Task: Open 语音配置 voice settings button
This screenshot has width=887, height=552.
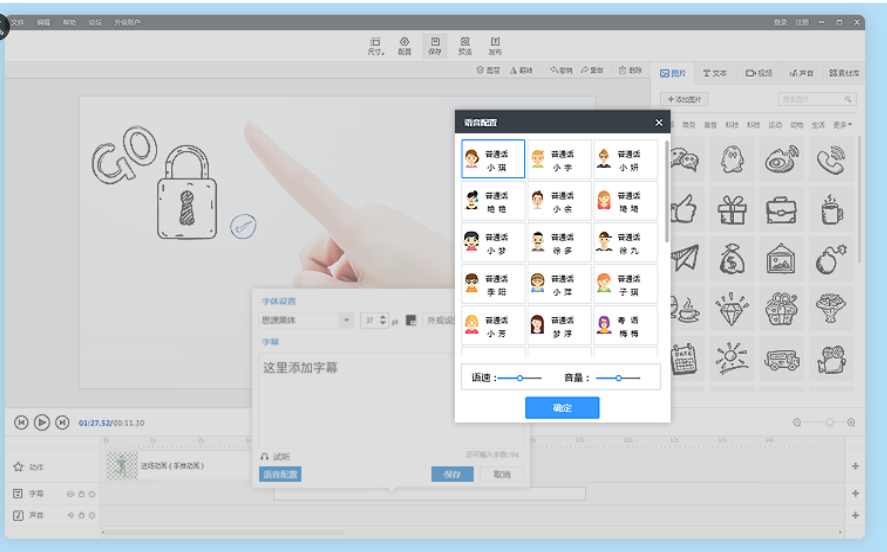Action: click(x=280, y=475)
